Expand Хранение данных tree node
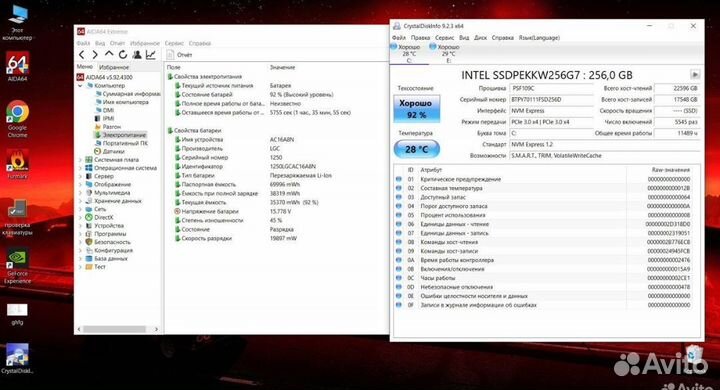This screenshot has width=720, height=390. 80,201
